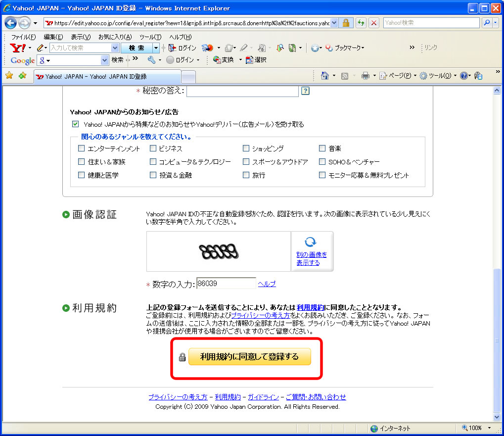Open the 表示(V) menu

tap(81, 37)
